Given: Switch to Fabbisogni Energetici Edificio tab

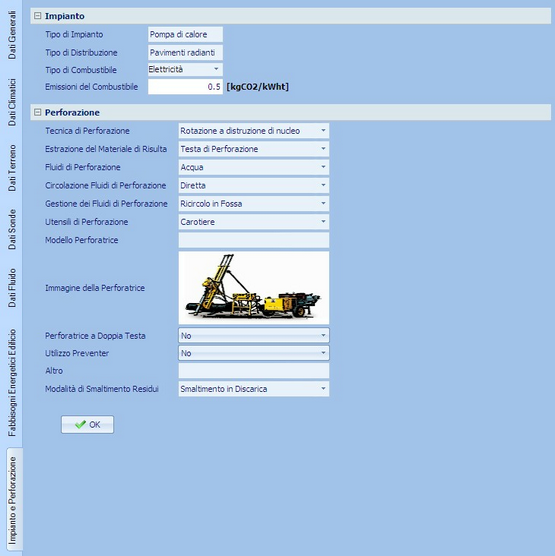Looking at the screenshot, I should tap(12, 382).
